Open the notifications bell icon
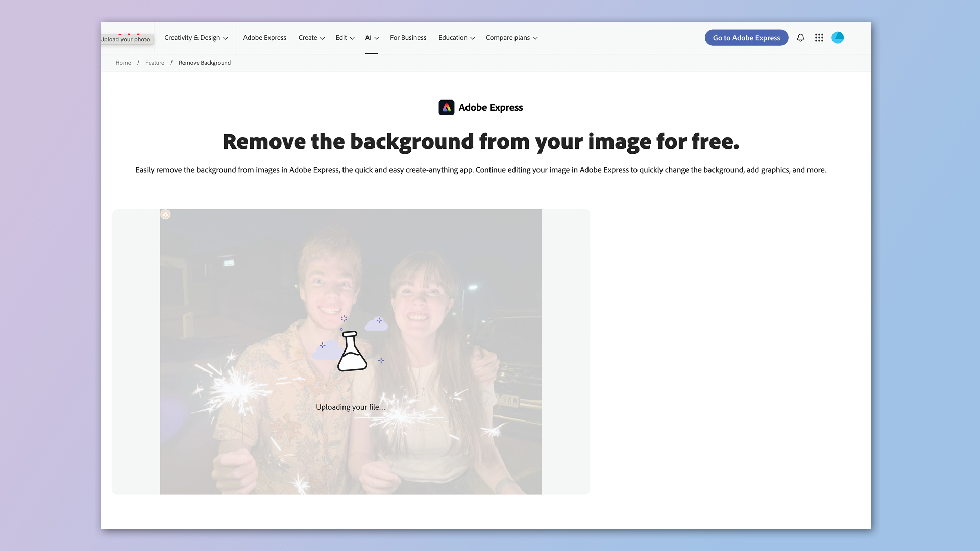The height and width of the screenshot is (551, 980). (800, 37)
